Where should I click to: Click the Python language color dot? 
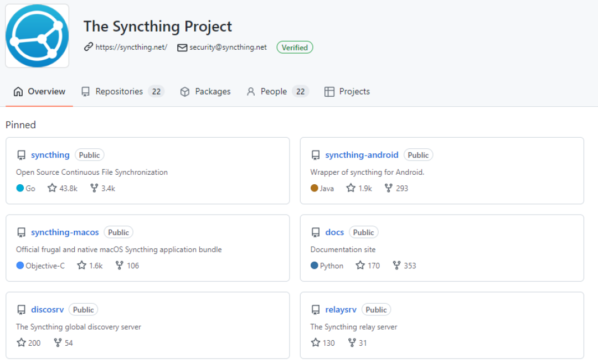point(315,266)
